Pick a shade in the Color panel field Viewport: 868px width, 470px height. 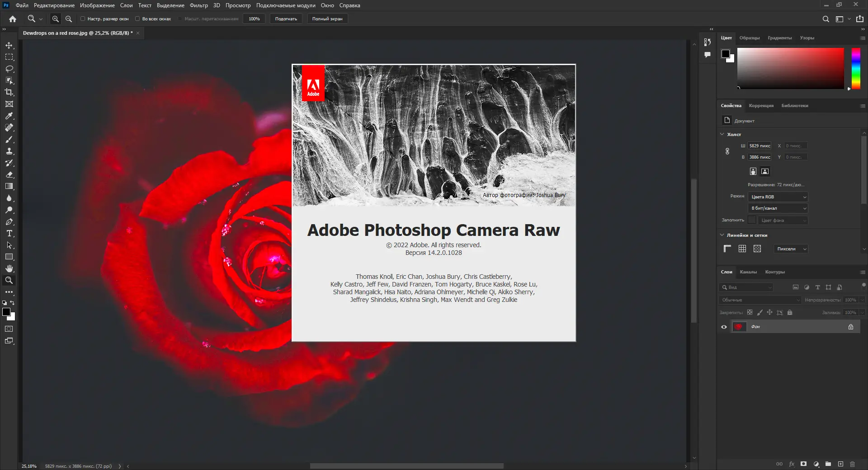pyautogui.click(x=791, y=68)
